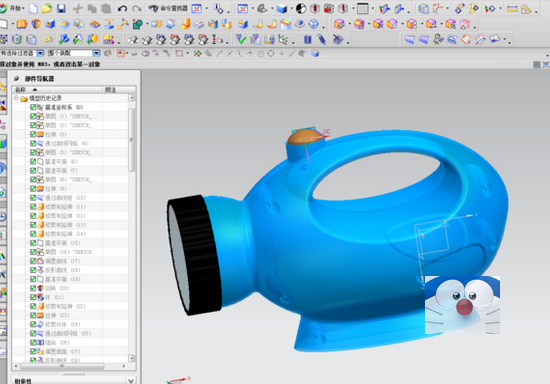This screenshot has width=550, height=384.
Task: Open the 整个装配 scope dropdown
Action: pos(96,53)
